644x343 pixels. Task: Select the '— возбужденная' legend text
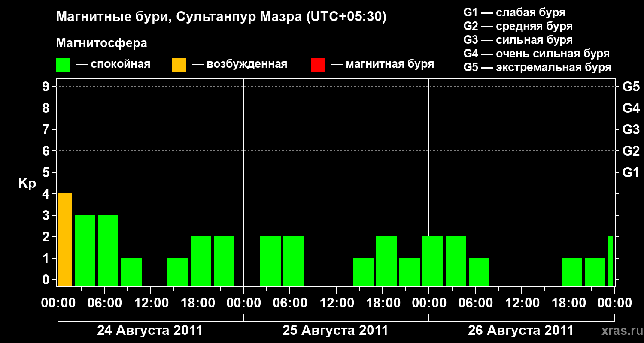pos(240,64)
